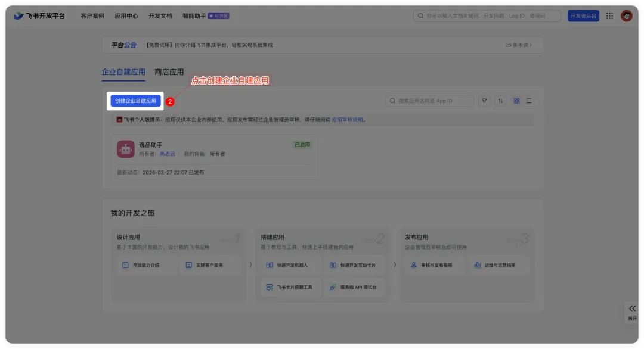Open 运维与运营指南
The width and height of the screenshot is (644, 349).
click(500, 266)
